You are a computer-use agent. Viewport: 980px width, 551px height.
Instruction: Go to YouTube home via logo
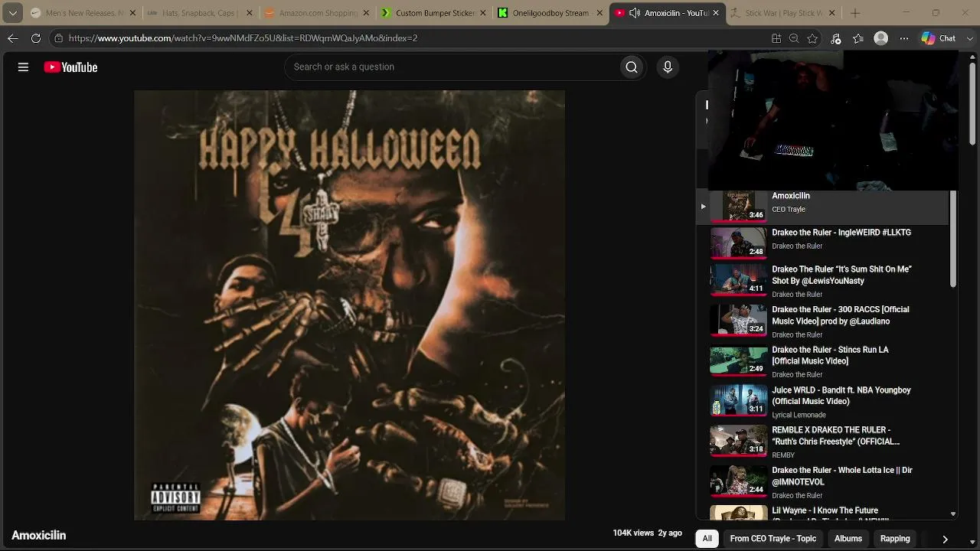coord(70,67)
